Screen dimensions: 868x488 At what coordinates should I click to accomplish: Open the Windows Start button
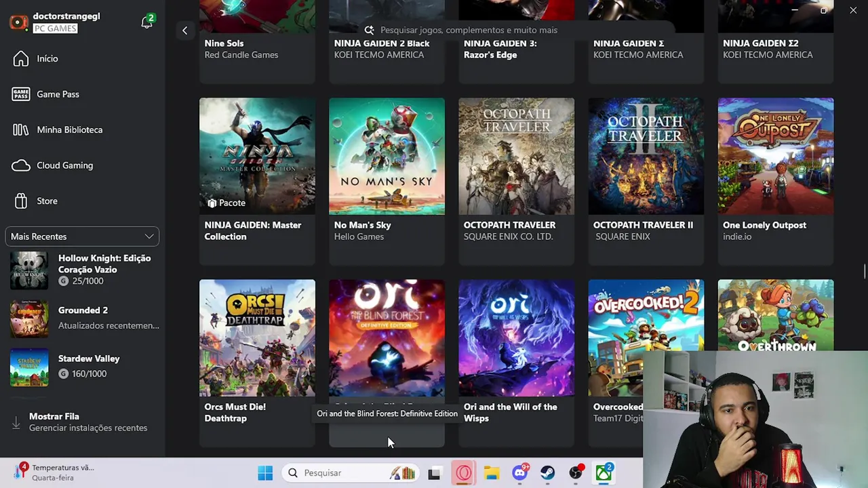coord(265,473)
